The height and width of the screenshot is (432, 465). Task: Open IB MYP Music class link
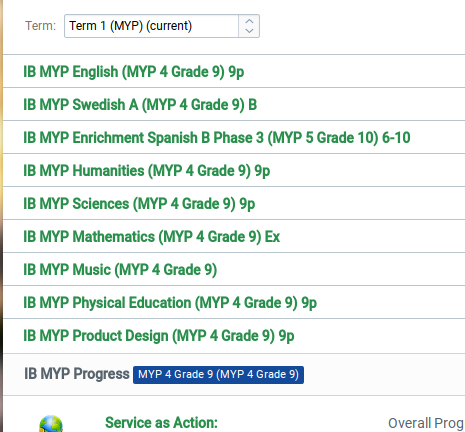[120, 270]
